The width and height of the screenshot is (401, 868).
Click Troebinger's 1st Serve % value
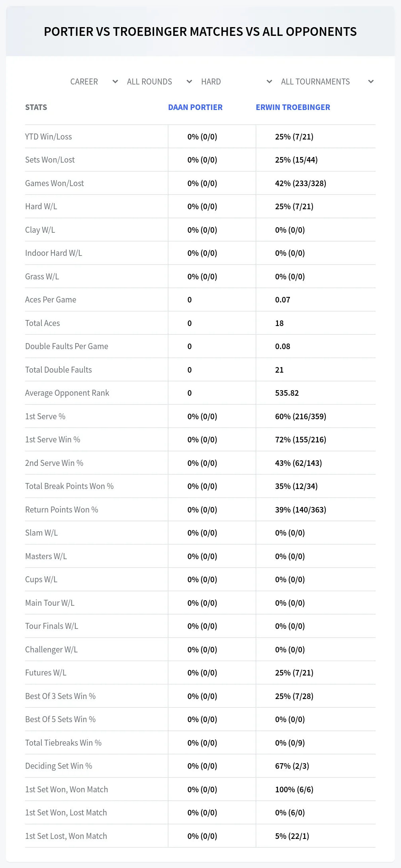[301, 416]
